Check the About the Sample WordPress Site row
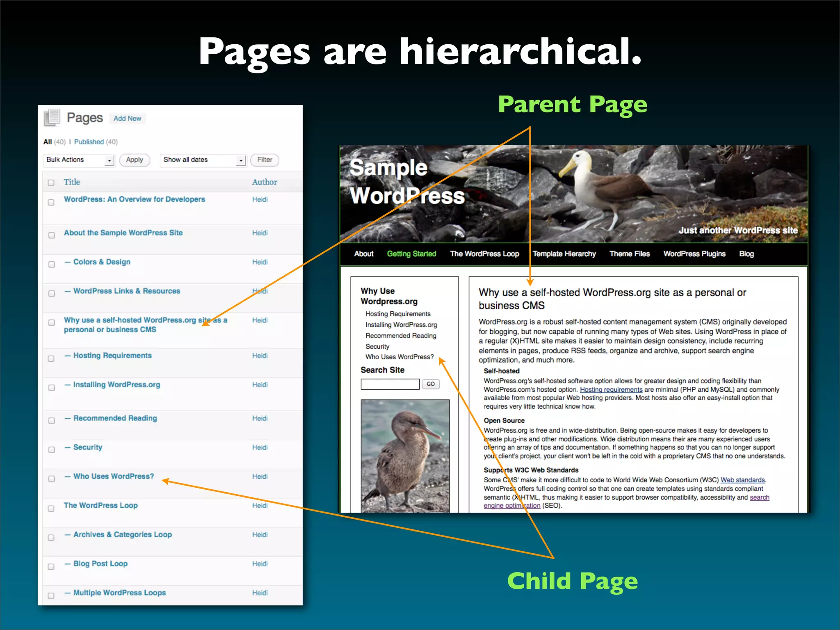 click(51, 235)
